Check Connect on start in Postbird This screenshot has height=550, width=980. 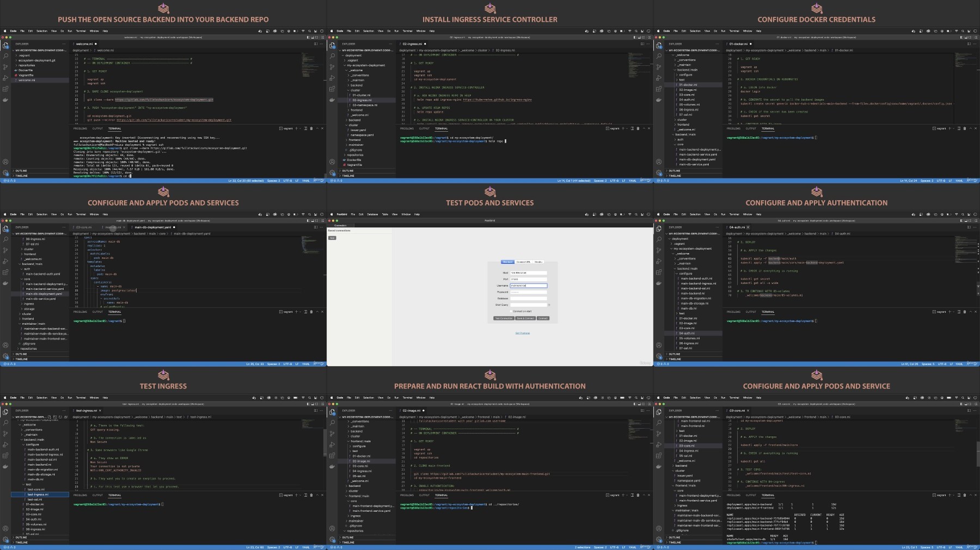[511, 311]
